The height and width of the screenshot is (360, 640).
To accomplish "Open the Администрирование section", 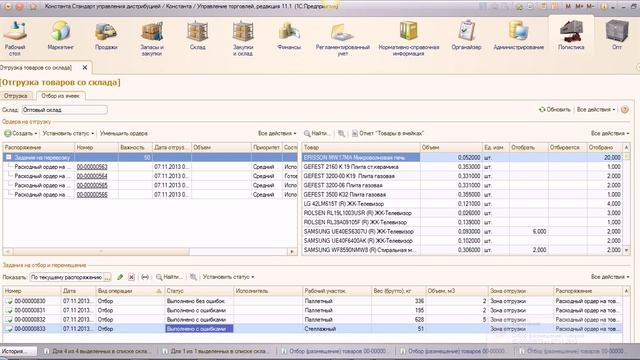I will tap(518, 36).
